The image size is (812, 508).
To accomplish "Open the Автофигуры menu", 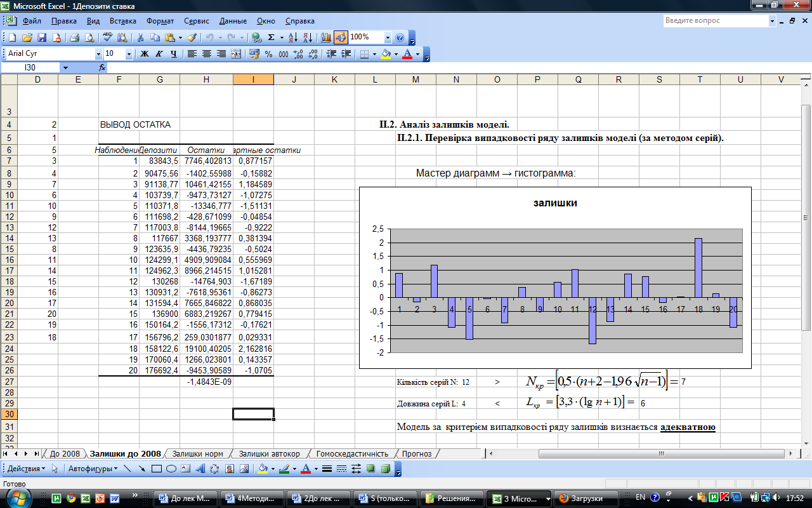I will tap(93, 469).
